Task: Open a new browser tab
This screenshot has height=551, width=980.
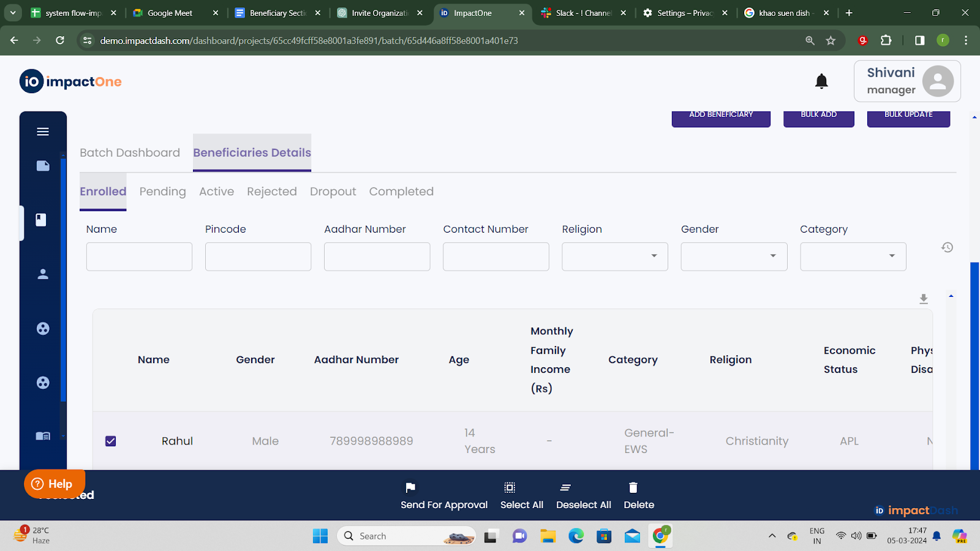Action: click(x=849, y=13)
